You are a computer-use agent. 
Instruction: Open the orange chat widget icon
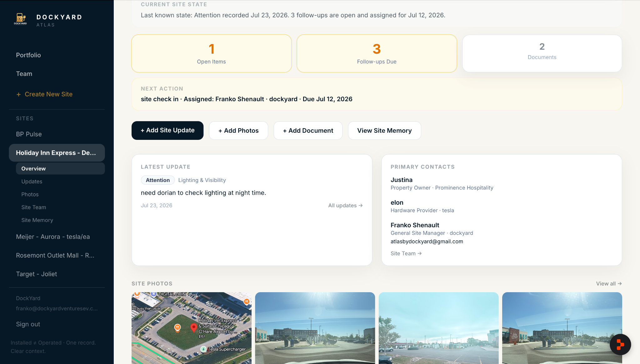(620, 345)
